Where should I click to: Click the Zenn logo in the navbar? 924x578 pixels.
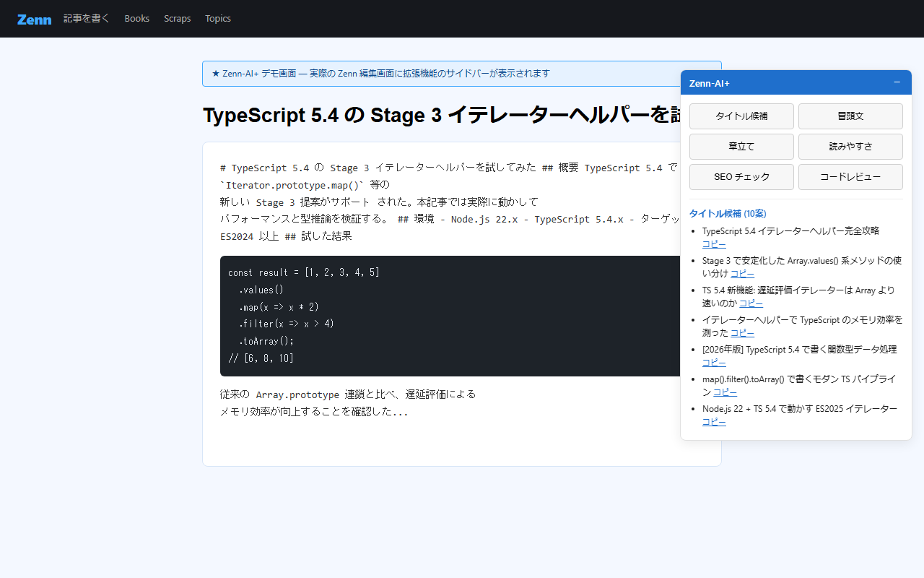[35, 19]
